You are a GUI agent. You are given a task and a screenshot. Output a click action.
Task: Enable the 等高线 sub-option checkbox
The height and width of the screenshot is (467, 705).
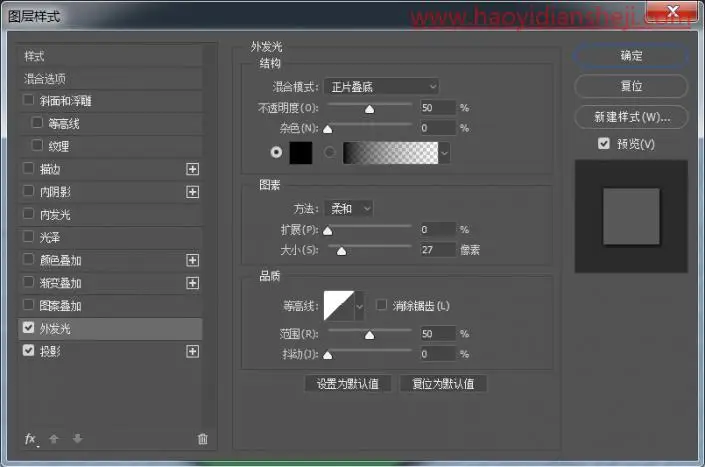37,122
